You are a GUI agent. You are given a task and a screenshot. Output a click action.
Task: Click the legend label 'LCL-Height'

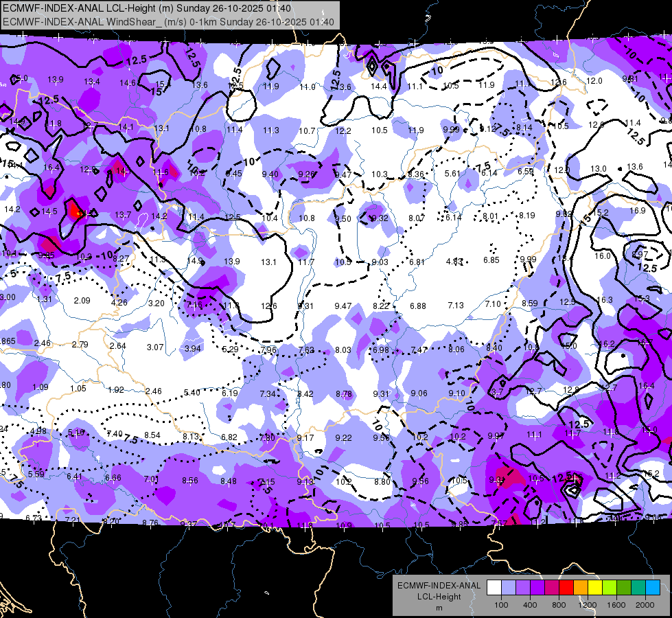(439, 597)
